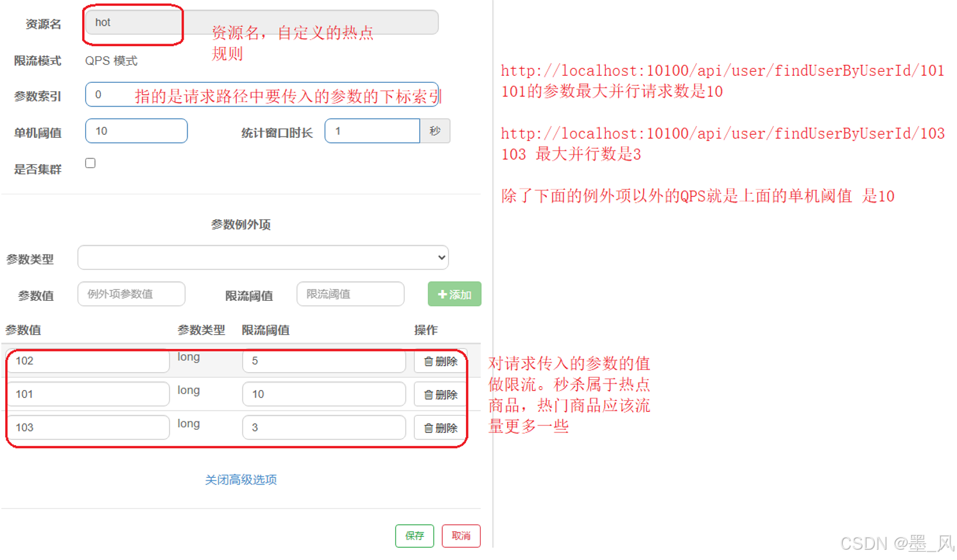
Task: Click the 关闭高级选项 link
Action: [x=241, y=480]
